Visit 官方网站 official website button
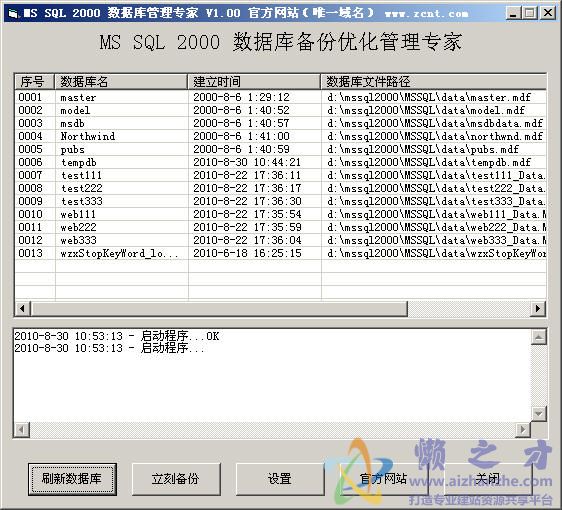The width and height of the screenshot is (562, 510). pyautogui.click(x=383, y=479)
